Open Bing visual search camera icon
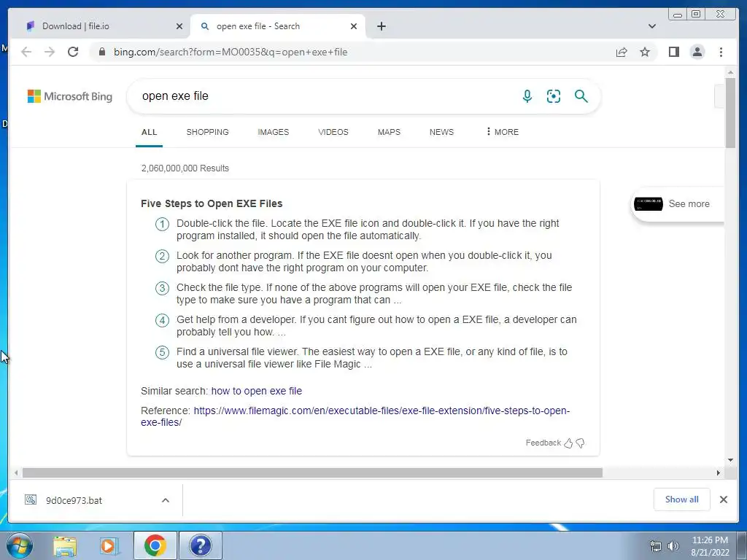 pos(553,96)
